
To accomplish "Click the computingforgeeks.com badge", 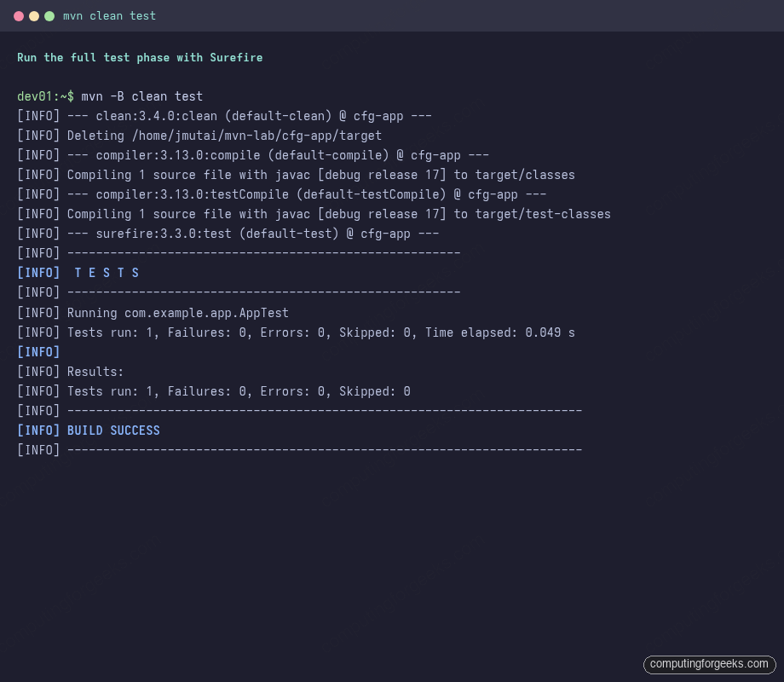I will pyautogui.click(x=709, y=664).
